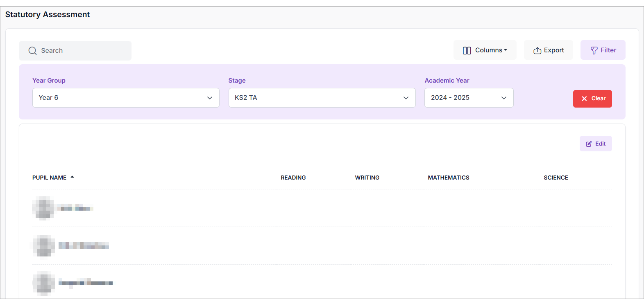Screen dimensions: 644x299
Task: Open Academic Year dropdown showing 2024 - 2025
Action: coord(469,98)
